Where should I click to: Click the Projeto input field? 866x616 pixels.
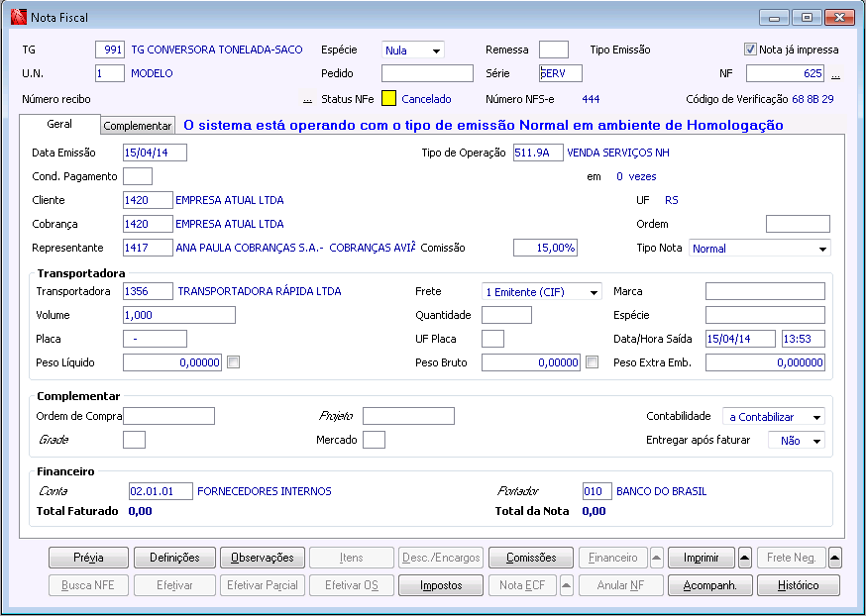click(x=408, y=416)
